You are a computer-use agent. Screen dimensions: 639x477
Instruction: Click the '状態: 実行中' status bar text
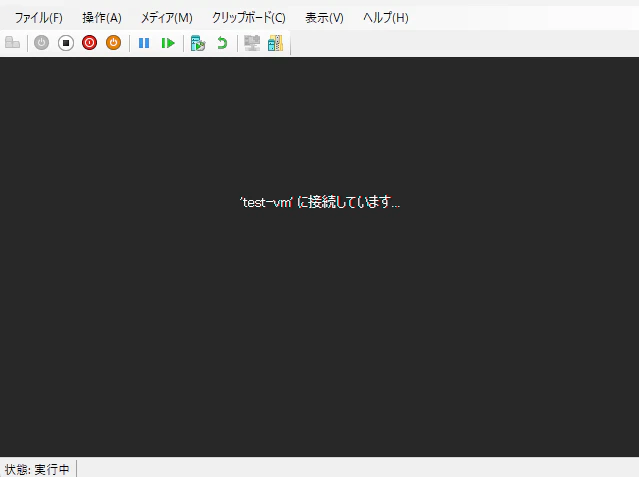[37, 469]
